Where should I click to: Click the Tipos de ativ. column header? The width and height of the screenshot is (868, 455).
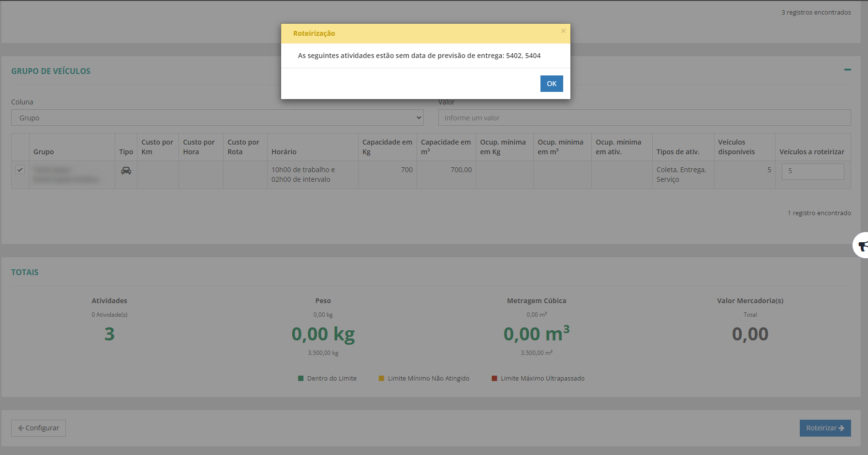point(677,152)
